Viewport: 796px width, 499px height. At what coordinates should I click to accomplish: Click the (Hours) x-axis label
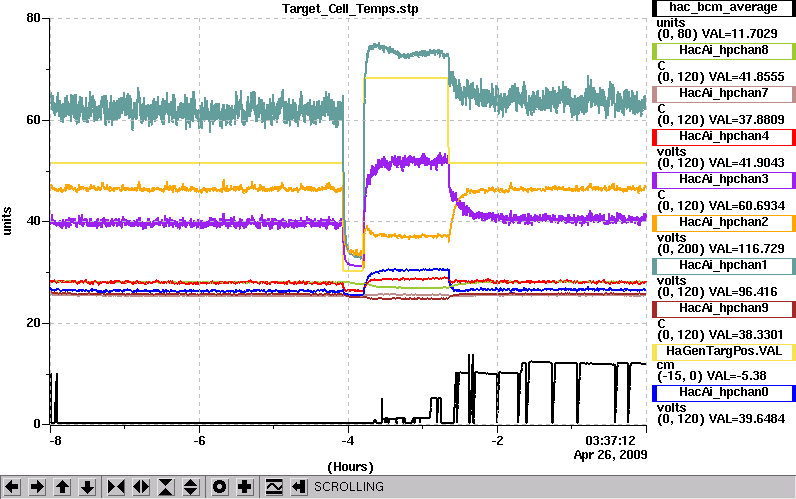[350, 467]
